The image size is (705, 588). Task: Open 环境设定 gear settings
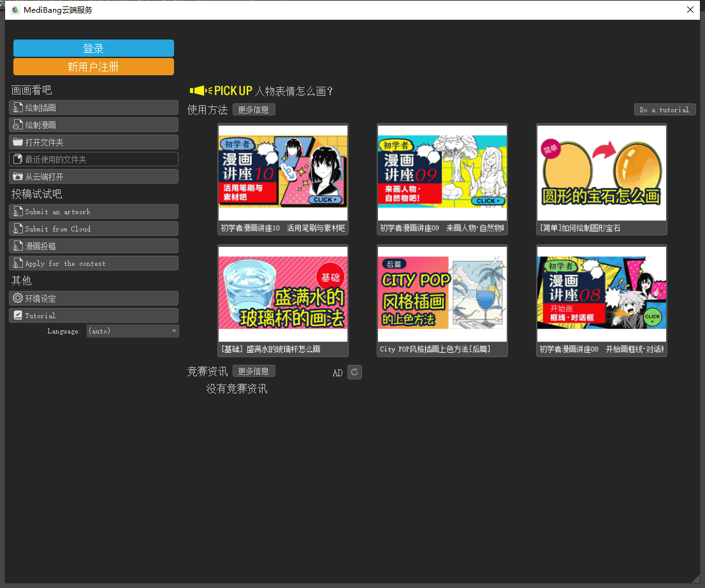pos(93,298)
